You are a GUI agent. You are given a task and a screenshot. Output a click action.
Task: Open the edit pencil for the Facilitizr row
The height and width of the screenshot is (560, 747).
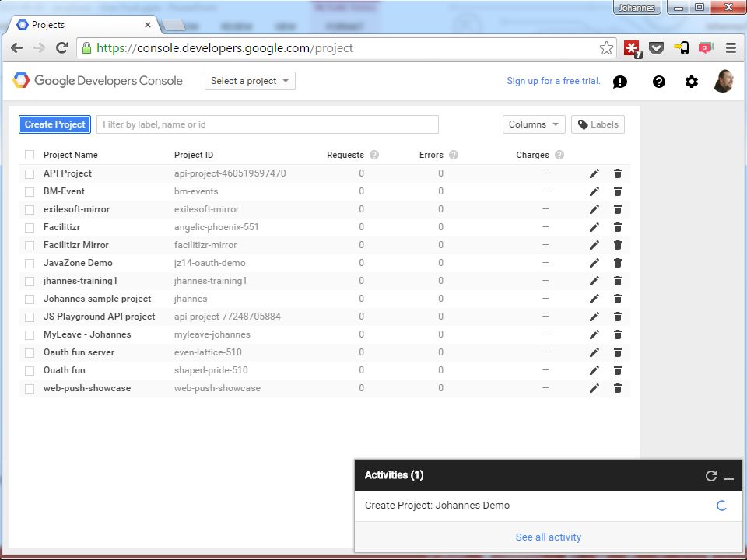[x=594, y=227]
